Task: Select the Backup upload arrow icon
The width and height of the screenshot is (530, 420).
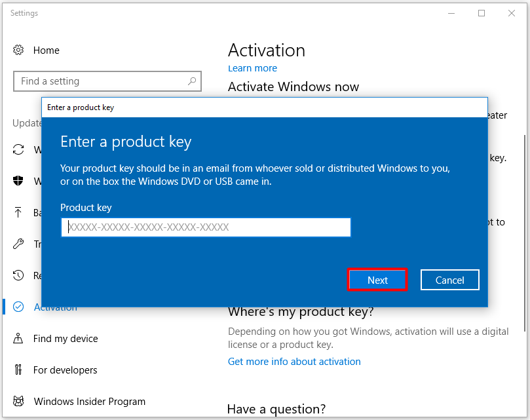Action: point(18,212)
